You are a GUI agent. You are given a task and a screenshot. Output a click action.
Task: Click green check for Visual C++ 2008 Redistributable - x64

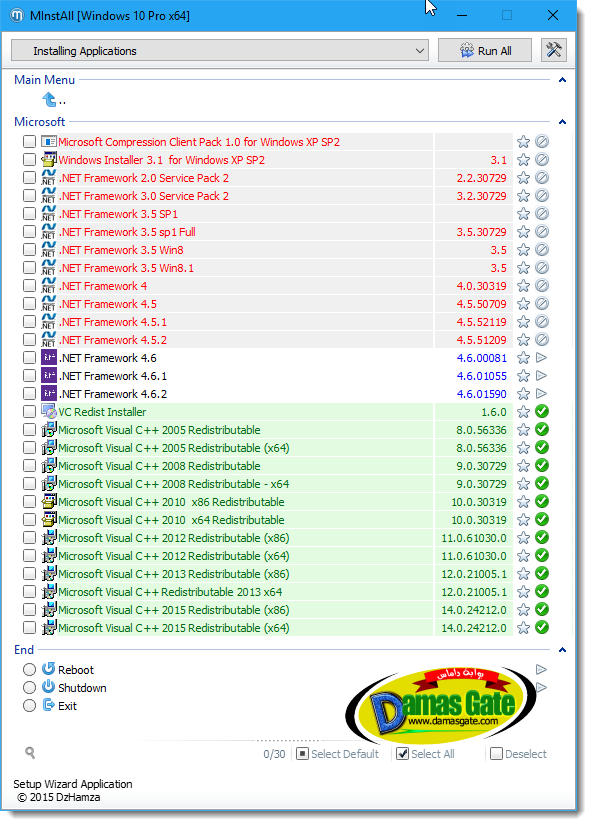point(542,484)
